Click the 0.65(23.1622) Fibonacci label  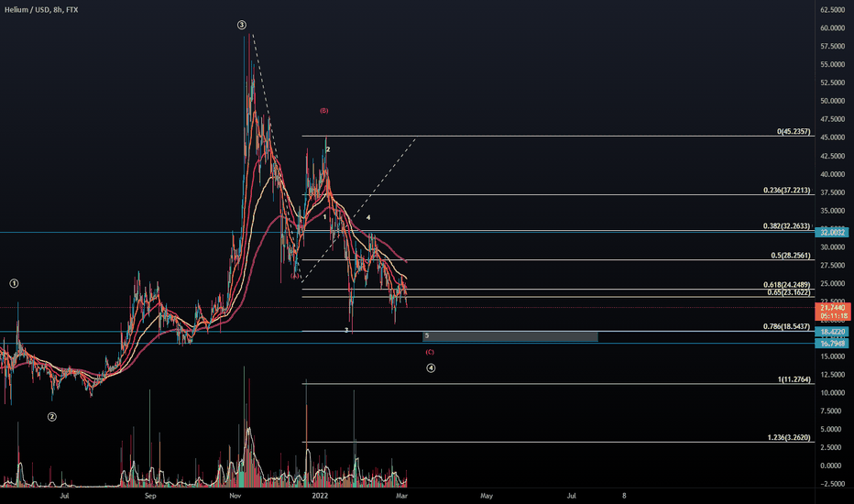click(x=789, y=292)
